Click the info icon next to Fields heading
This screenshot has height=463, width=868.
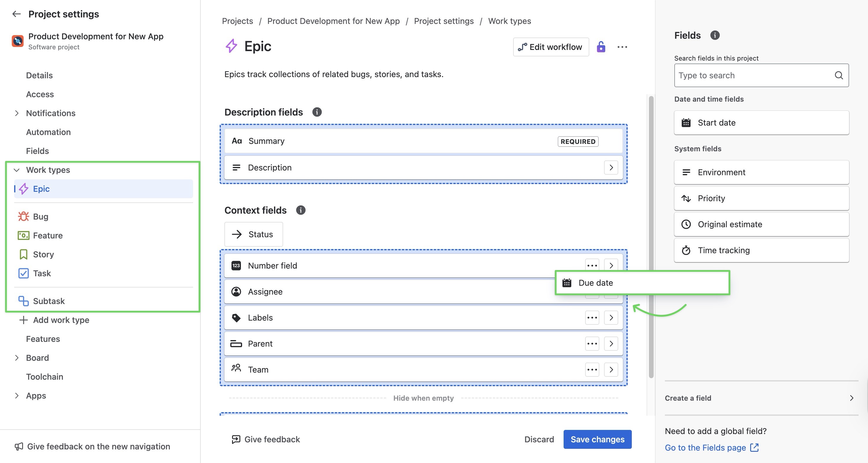tap(715, 35)
